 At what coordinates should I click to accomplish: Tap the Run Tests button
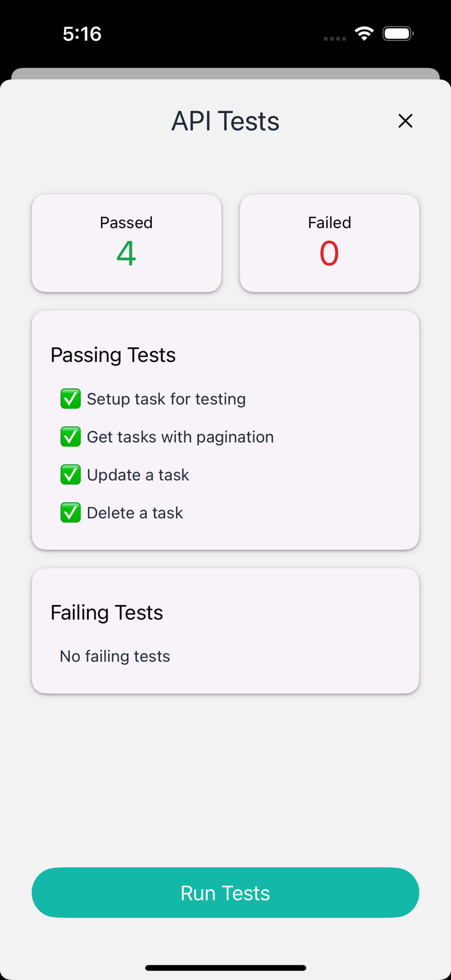coord(225,893)
